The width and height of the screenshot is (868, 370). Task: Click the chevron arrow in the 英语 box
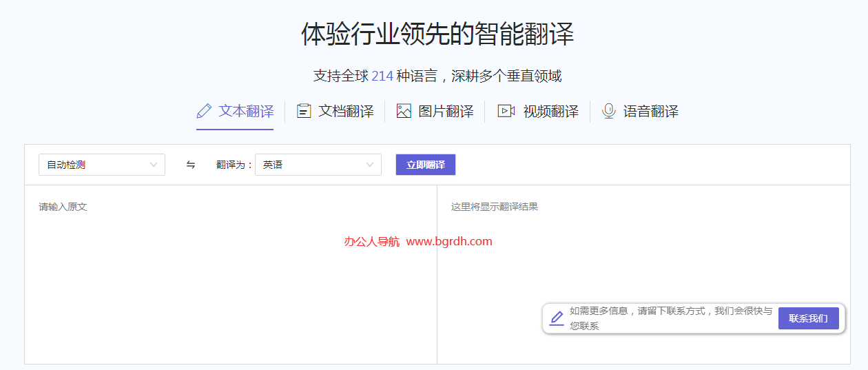coord(370,165)
